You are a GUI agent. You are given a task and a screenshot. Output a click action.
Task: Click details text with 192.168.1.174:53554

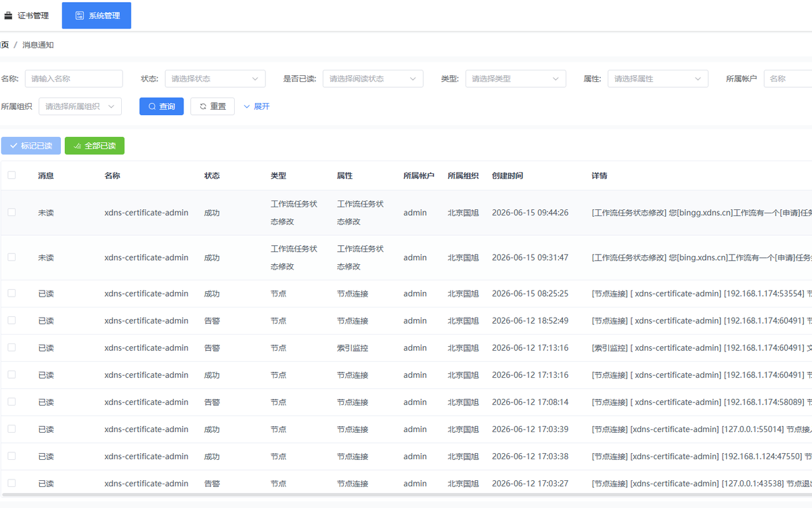(x=702, y=294)
